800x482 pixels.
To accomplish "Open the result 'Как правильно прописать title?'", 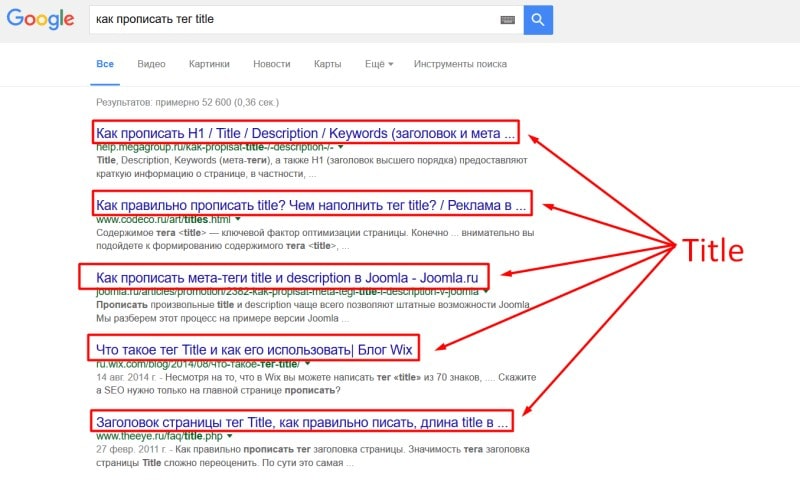I will pos(311,205).
